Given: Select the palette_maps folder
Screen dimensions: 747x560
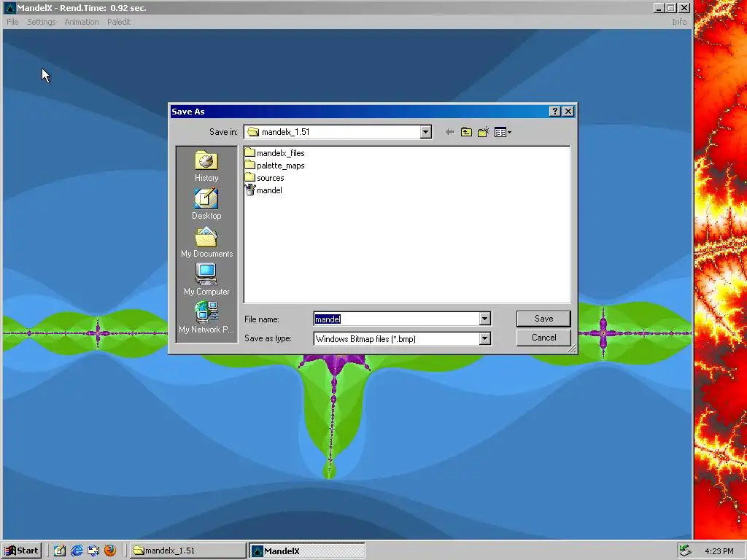Looking at the screenshot, I should coord(275,166).
